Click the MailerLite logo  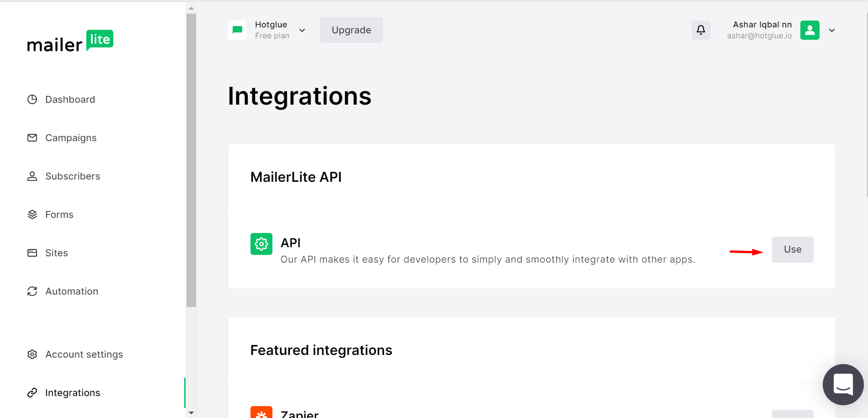(70, 41)
